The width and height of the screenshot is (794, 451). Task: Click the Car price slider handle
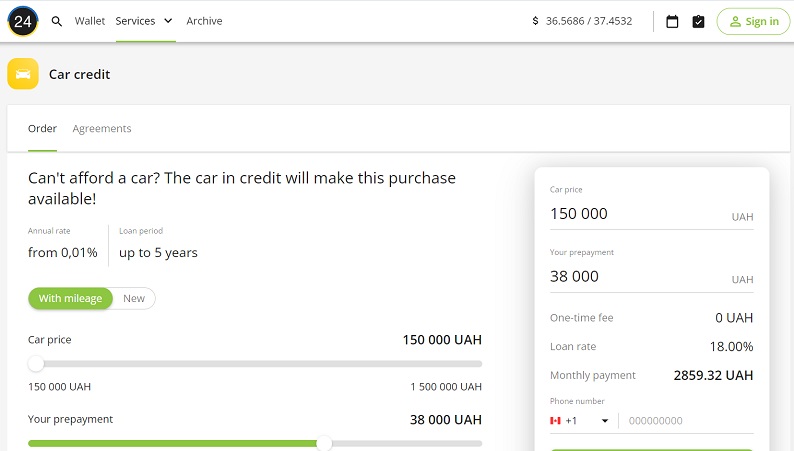coord(36,364)
